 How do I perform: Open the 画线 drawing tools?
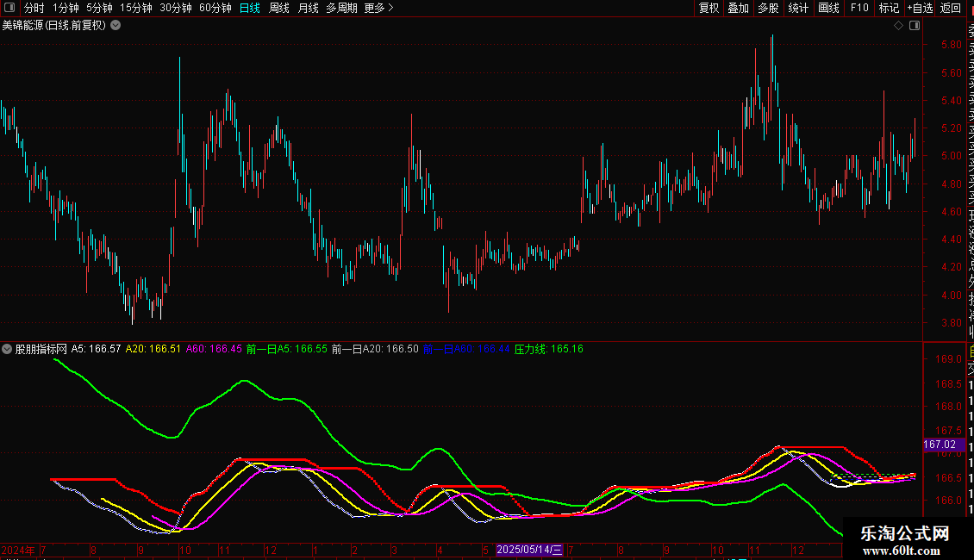[x=828, y=8]
